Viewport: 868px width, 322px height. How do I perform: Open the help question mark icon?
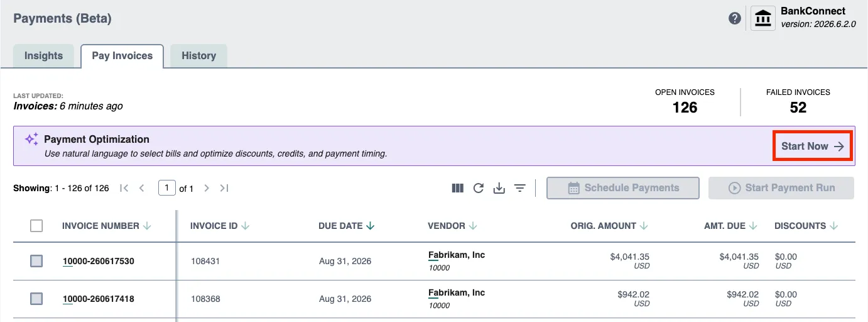(735, 18)
